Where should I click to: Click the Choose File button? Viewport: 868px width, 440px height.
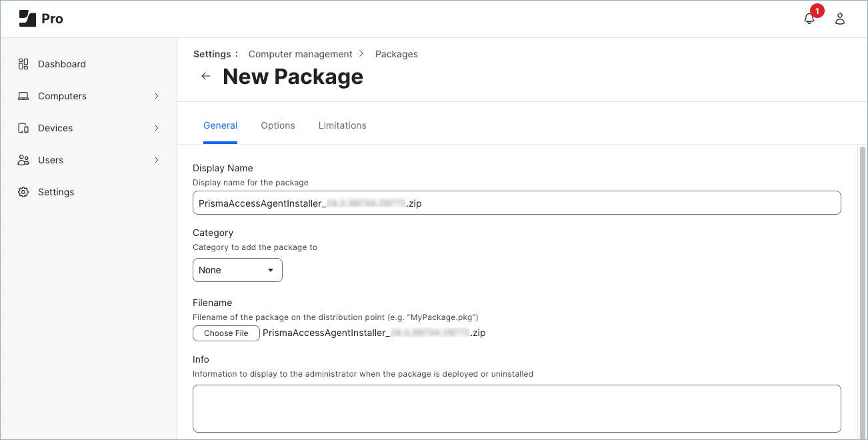(x=226, y=333)
